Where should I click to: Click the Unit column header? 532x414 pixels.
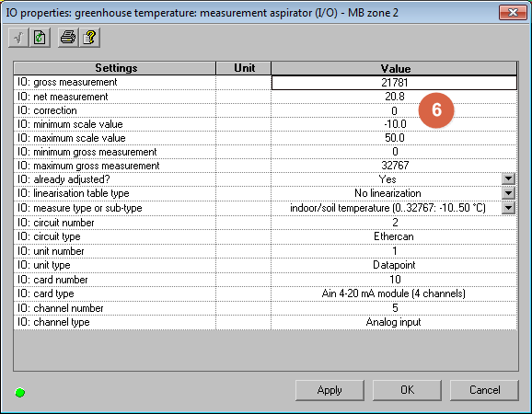(244, 68)
